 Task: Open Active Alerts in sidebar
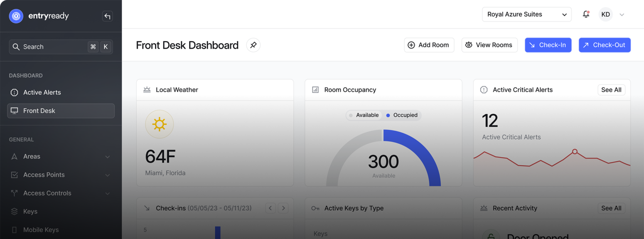click(x=42, y=92)
